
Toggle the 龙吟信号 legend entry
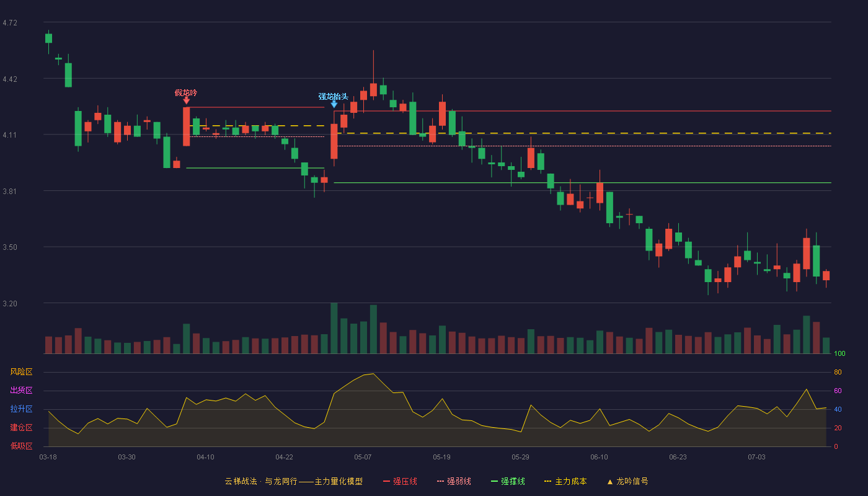(x=627, y=481)
